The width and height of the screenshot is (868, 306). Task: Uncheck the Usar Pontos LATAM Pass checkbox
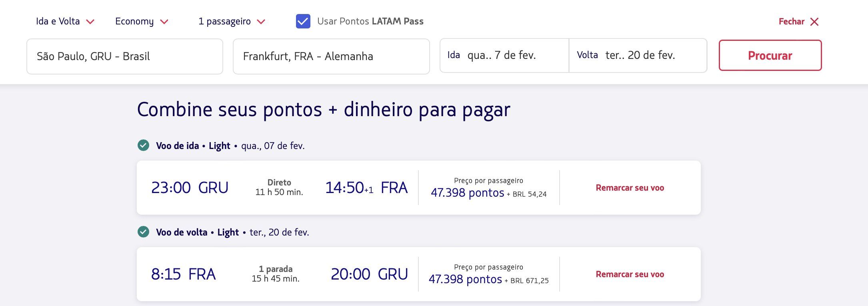coord(303,21)
